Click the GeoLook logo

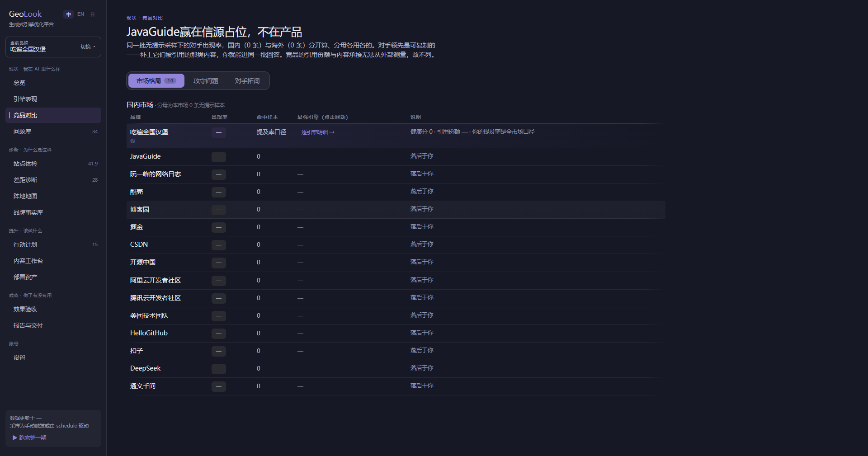25,14
